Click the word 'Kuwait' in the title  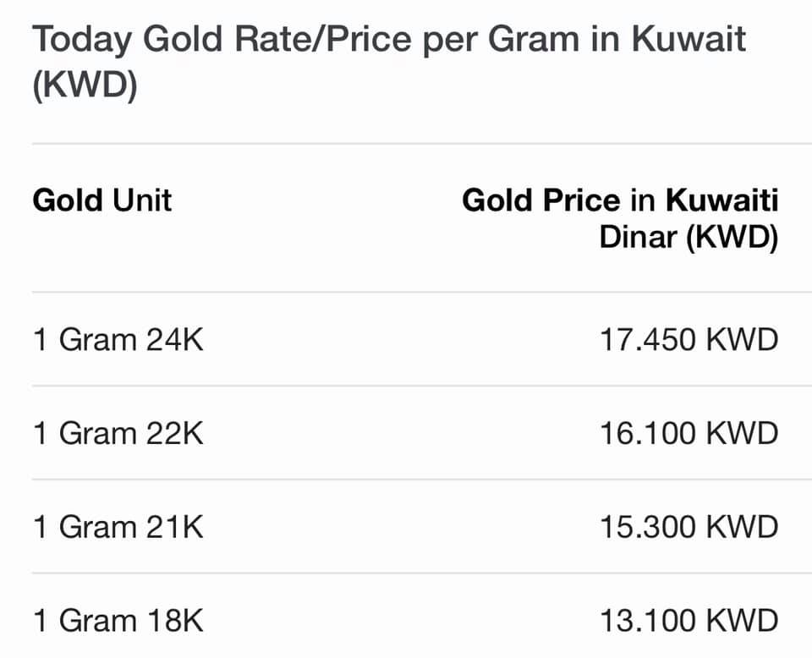(689, 39)
